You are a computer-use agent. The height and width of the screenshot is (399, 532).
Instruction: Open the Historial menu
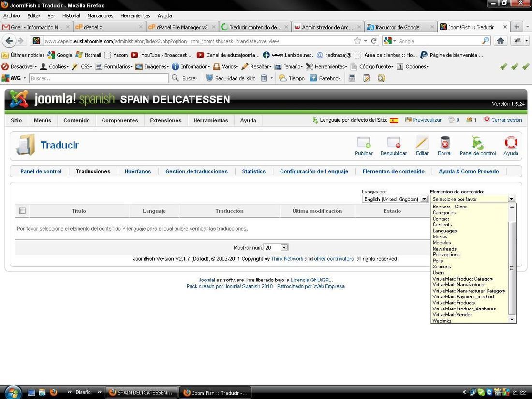[x=71, y=15]
